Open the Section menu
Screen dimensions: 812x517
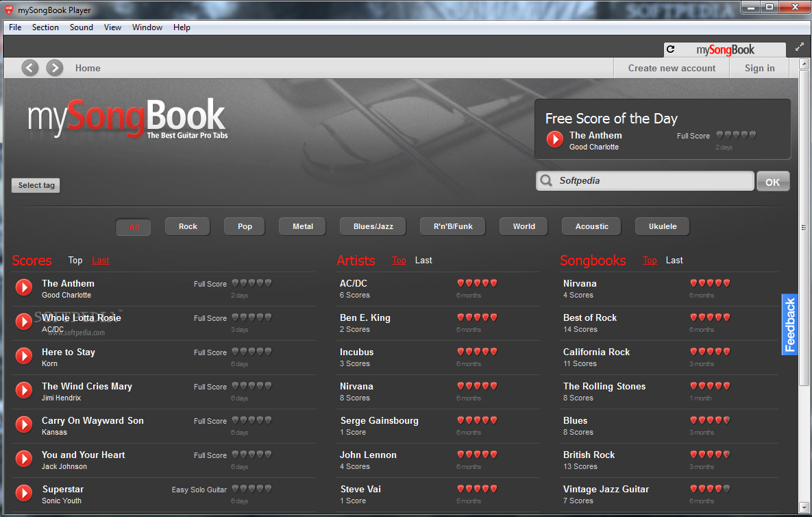(x=45, y=27)
